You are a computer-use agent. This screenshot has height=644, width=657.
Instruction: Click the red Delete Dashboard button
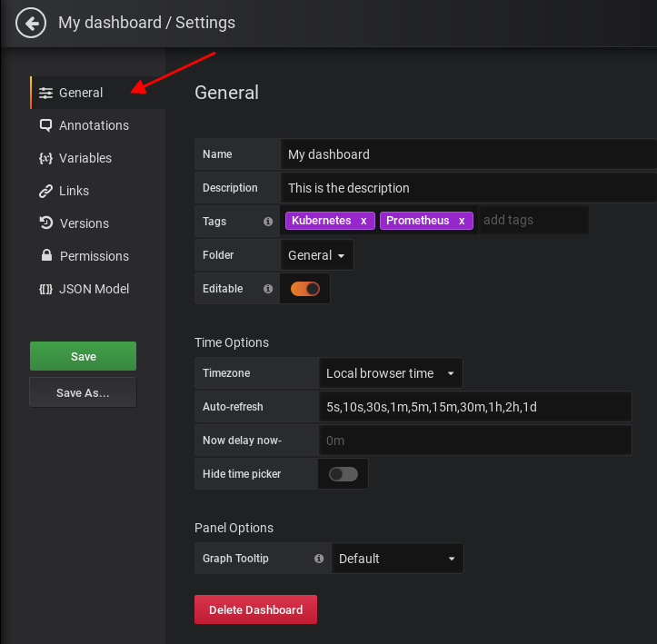coord(255,609)
